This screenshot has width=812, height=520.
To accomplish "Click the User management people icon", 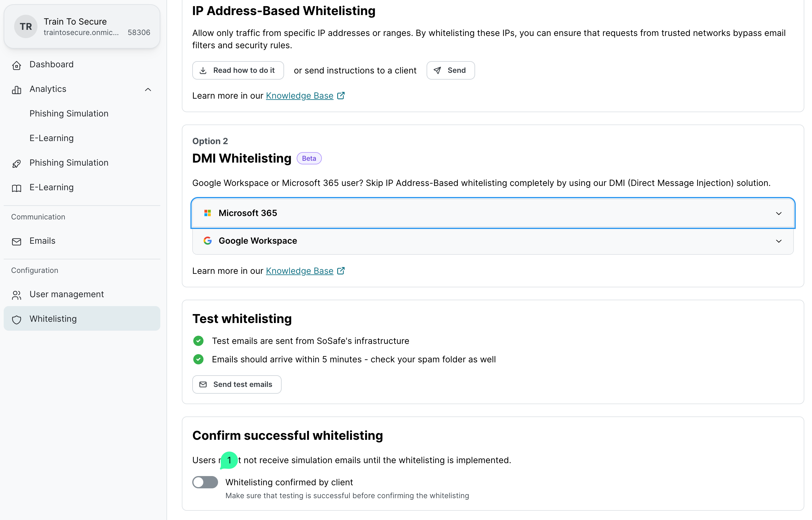I will coord(17,295).
